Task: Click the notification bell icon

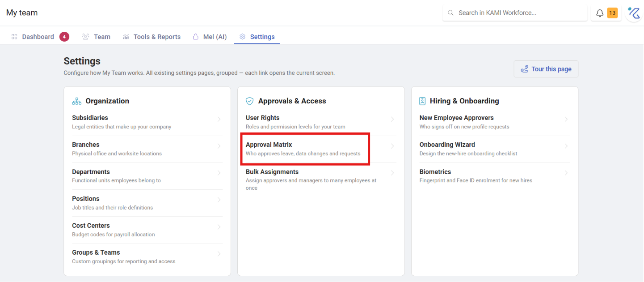Action: (x=600, y=13)
